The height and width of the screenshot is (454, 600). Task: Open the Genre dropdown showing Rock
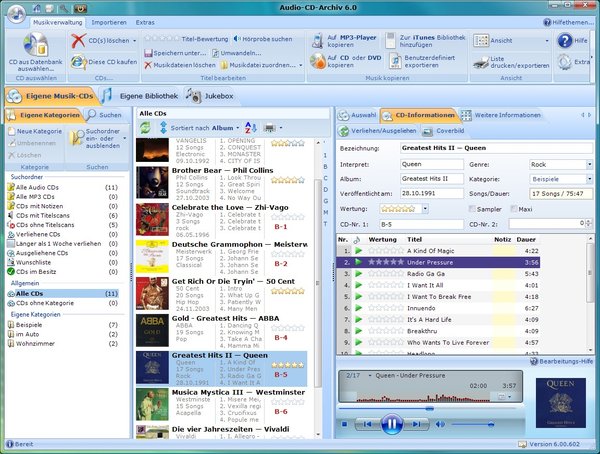click(589, 165)
